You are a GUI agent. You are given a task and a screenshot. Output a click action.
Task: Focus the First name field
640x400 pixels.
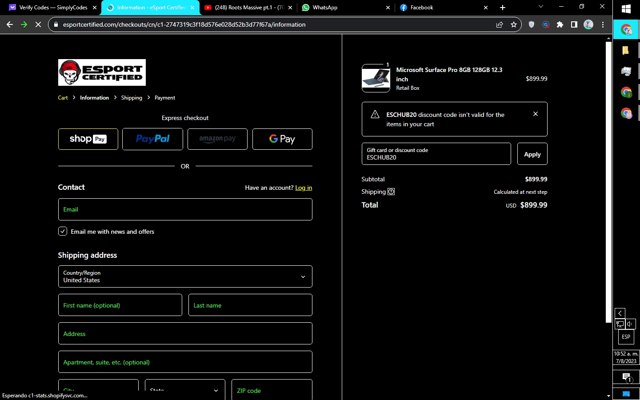120,305
